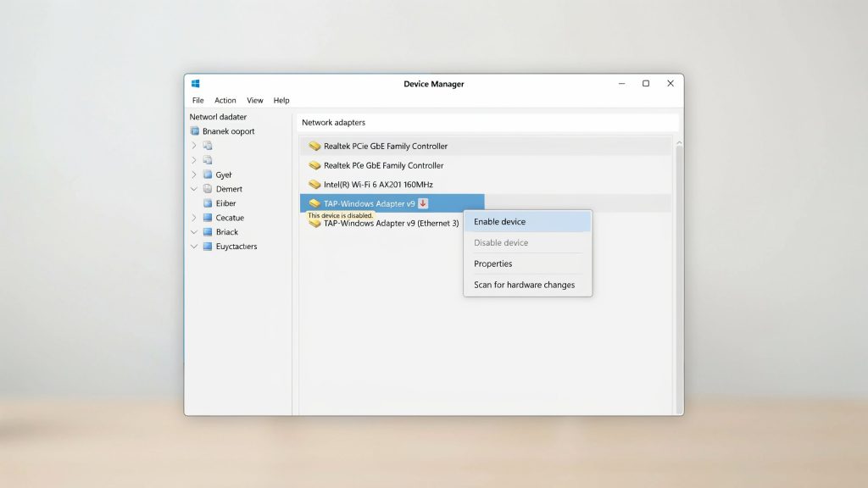Click the 'This device is disabled.' tooltip
This screenshot has height=488, width=868.
pos(341,215)
